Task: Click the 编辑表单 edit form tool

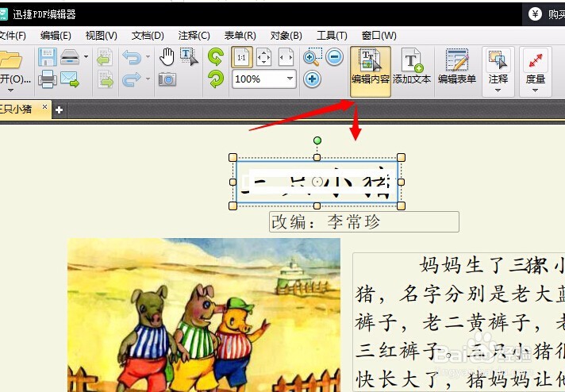Action: 457,67
